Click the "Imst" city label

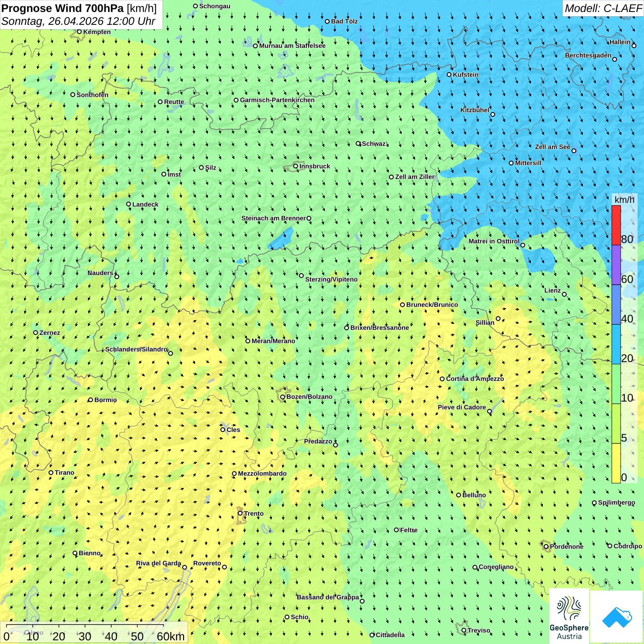pos(174,174)
